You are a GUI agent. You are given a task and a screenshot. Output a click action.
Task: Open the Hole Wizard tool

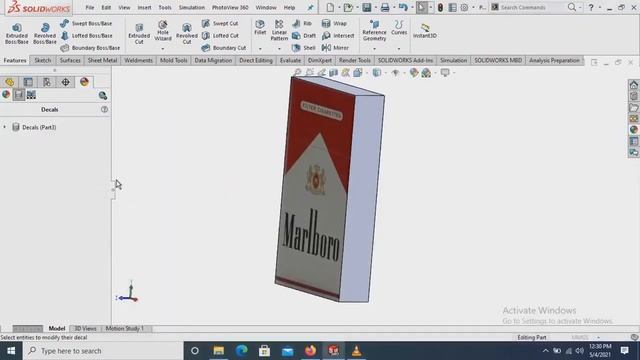point(162,31)
